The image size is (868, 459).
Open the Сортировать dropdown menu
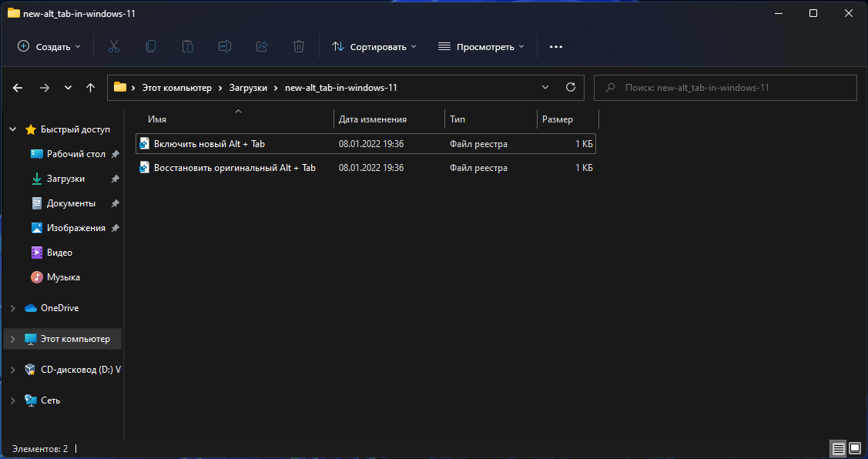[374, 46]
